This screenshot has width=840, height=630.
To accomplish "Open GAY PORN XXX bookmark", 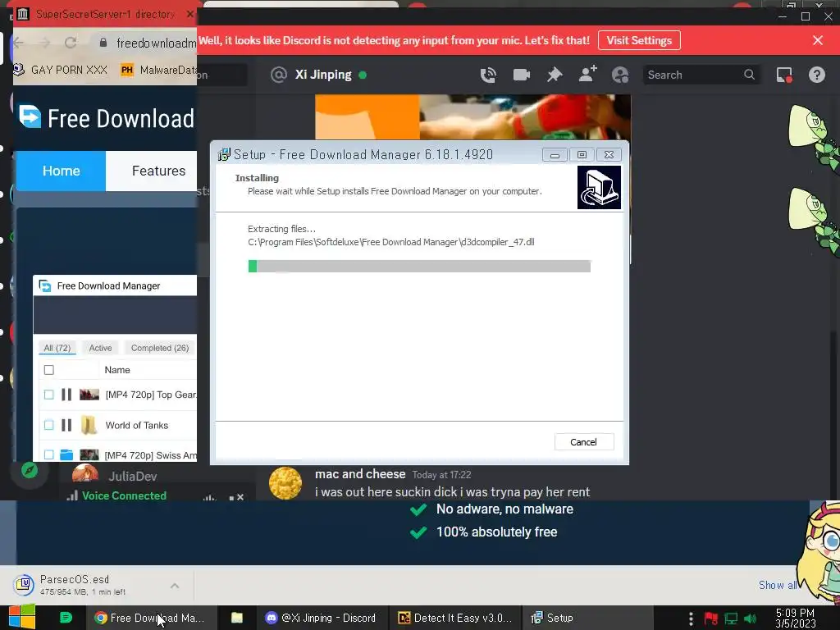I will (x=60, y=71).
